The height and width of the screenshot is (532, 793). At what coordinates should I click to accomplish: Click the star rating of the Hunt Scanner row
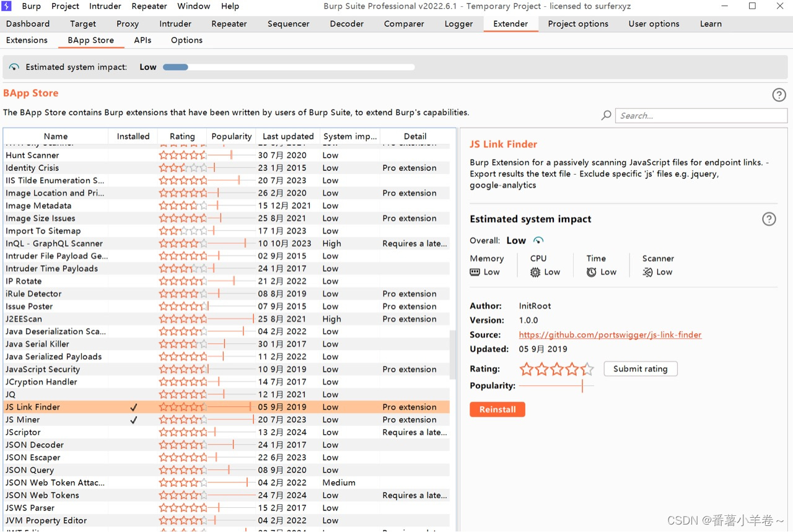pos(183,155)
